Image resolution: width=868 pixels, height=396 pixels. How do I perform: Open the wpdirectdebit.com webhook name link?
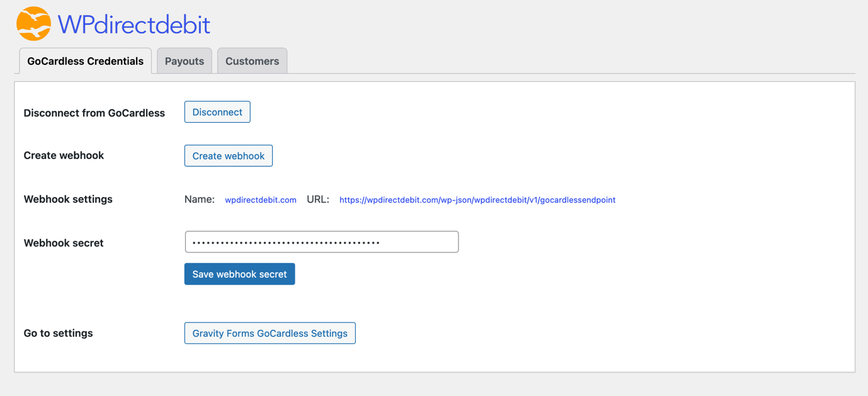pos(261,200)
